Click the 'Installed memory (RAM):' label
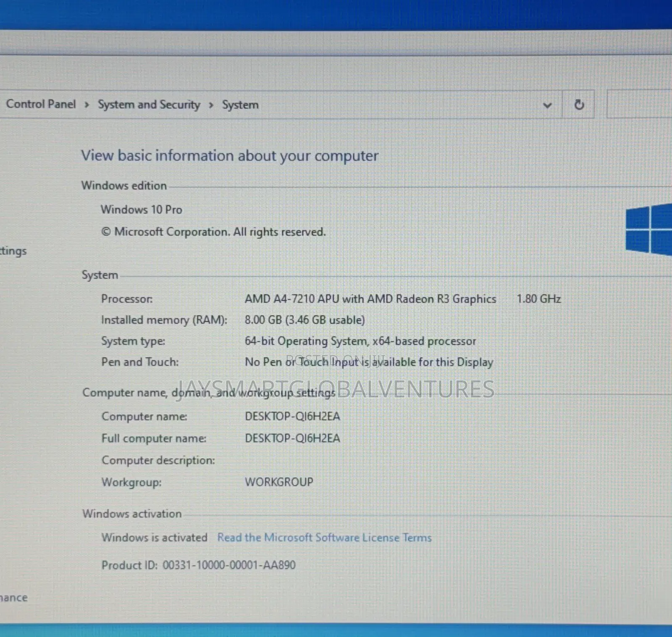Viewport: 672px width, 637px height. [164, 320]
